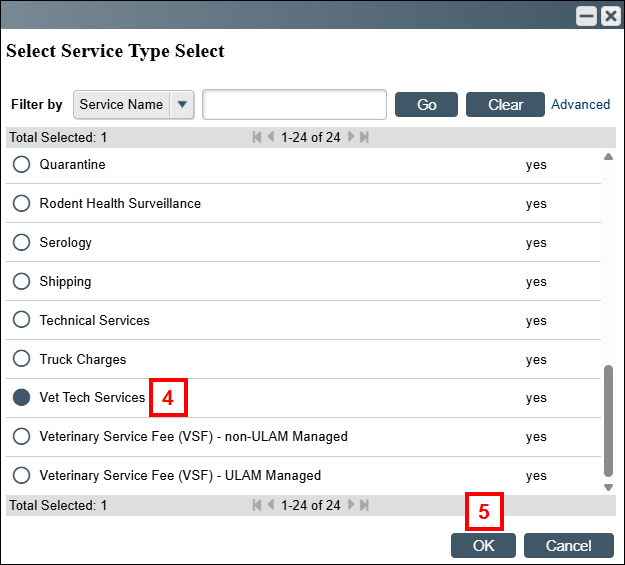Image resolution: width=625 pixels, height=565 pixels.
Task: Go to next page in top pager
Action: 351,137
